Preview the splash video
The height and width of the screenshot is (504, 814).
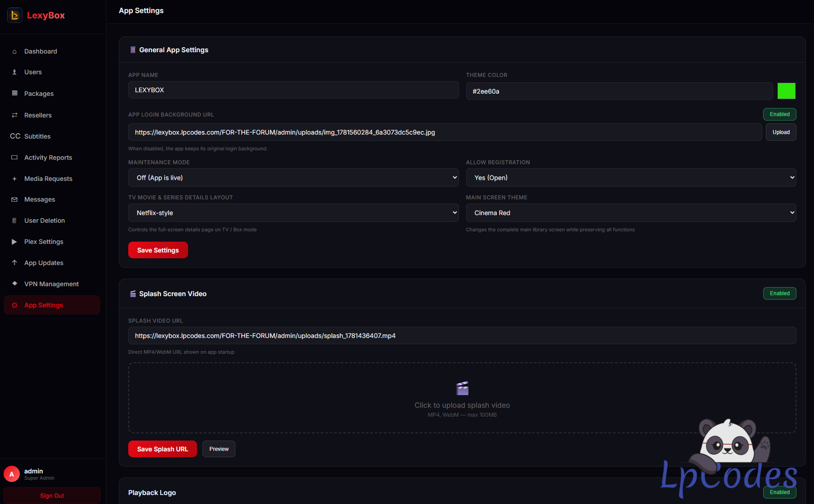pos(219,449)
